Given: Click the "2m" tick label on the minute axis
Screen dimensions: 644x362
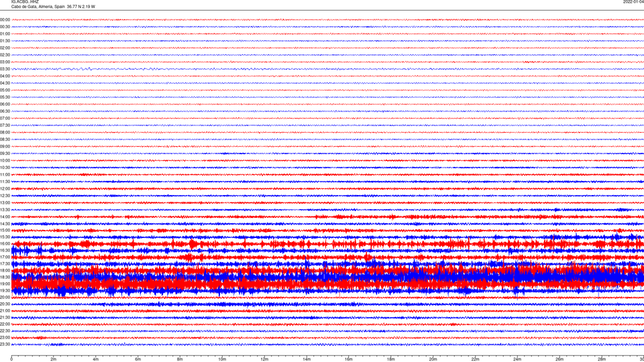Looking at the screenshot, I should [x=54, y=359].
